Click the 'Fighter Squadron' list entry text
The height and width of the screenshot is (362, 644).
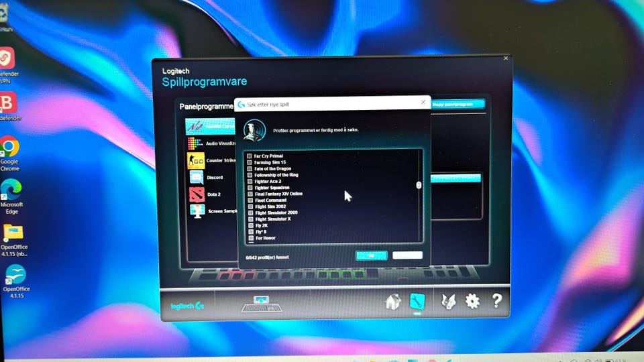click(x=272, y=188)
